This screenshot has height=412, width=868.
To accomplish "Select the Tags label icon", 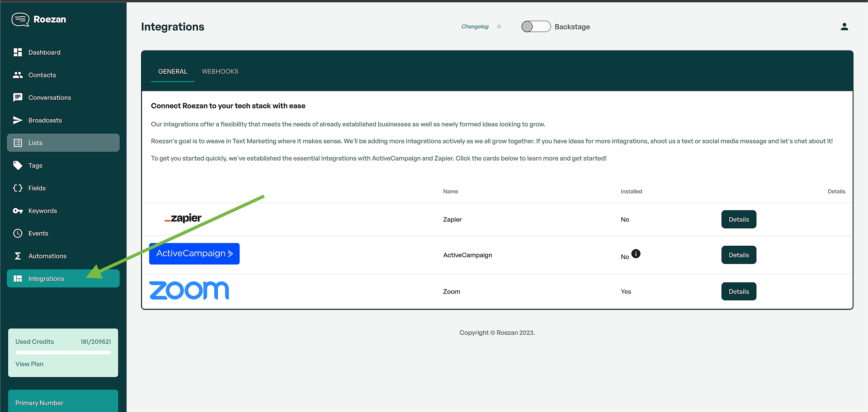I will (18, 165).
